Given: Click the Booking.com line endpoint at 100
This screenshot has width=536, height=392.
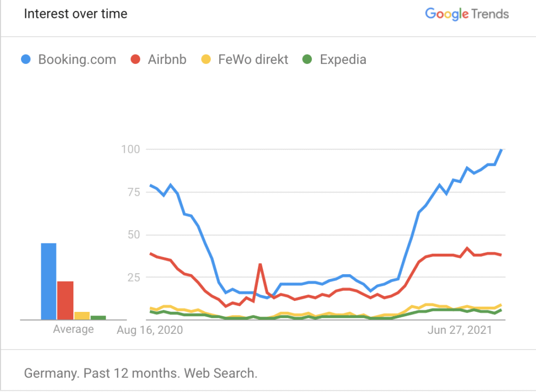Looking at the screenshot, I should click(501, 150).
